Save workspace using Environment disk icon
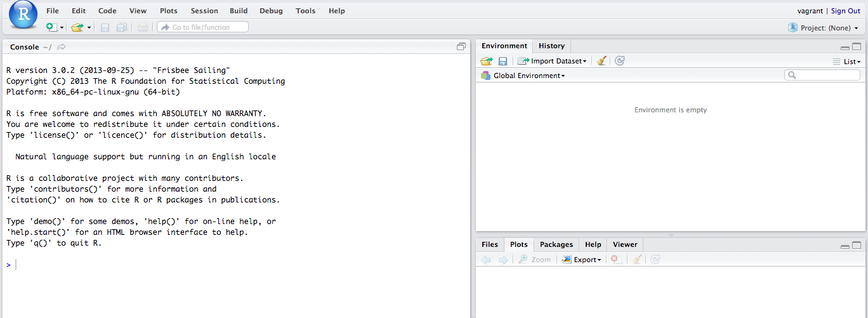This screenshot has width=868, height=318. pos(503,61)
